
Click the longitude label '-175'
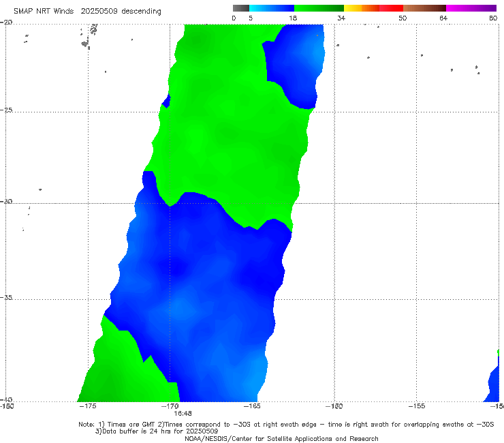click(x=87, y=406)
